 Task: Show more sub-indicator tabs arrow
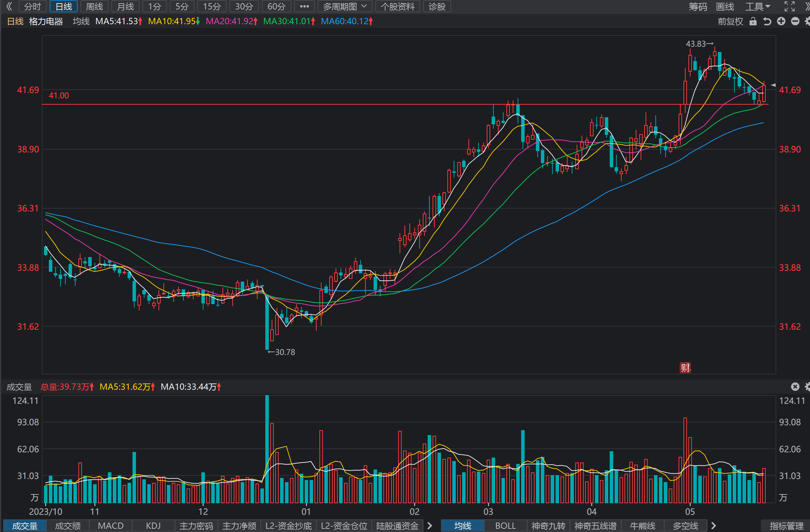[429, 526]
